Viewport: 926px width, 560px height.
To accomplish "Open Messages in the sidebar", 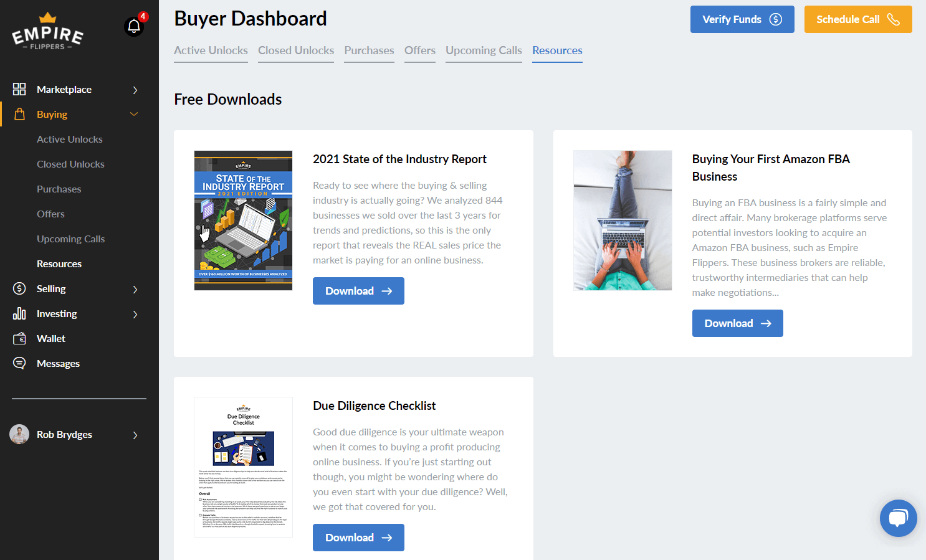I will point(58,363).
